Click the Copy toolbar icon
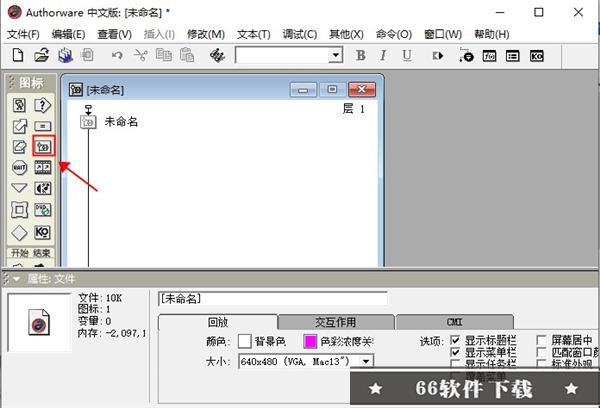600x408 pixels. [164, 55]
